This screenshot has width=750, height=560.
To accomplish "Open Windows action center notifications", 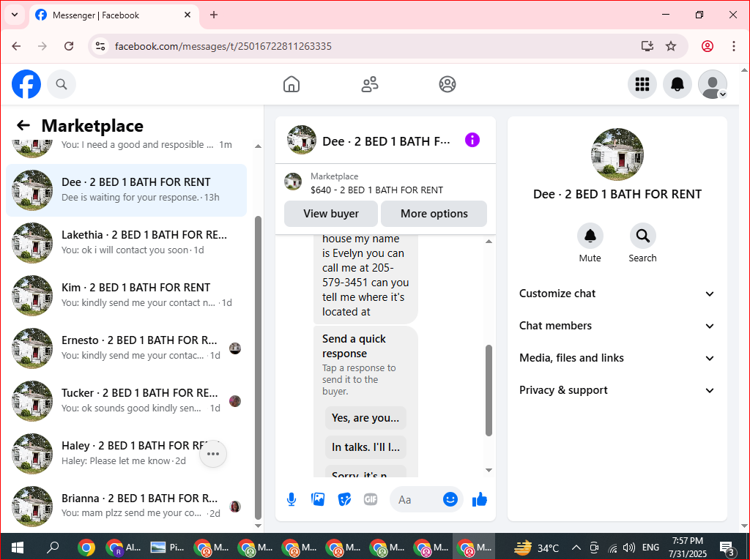I will pyautogui.click(x=727, y=548).
